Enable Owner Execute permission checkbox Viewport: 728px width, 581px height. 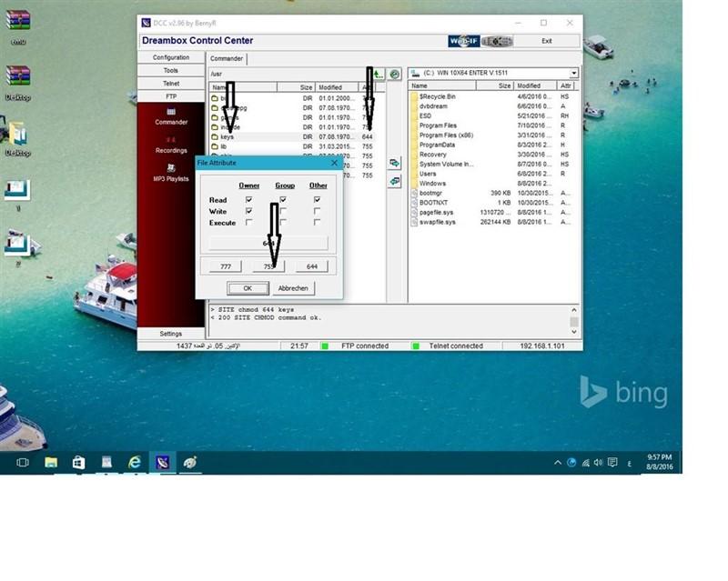pyautogui.click(x=248, y=223)
